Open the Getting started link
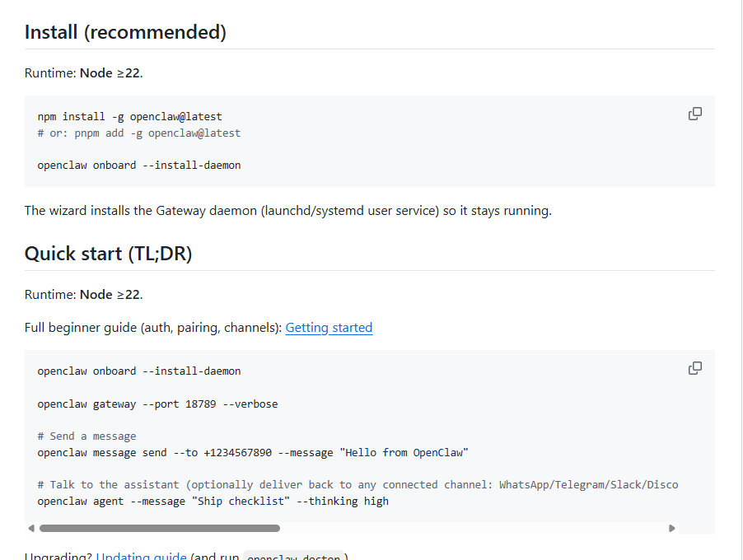The image size is (743, 560). point(329,328)
